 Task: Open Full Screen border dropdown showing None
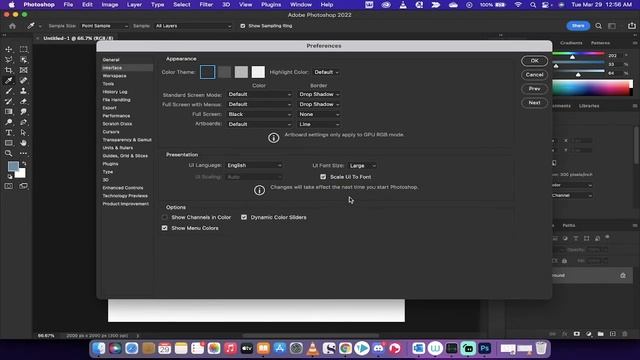319,114
